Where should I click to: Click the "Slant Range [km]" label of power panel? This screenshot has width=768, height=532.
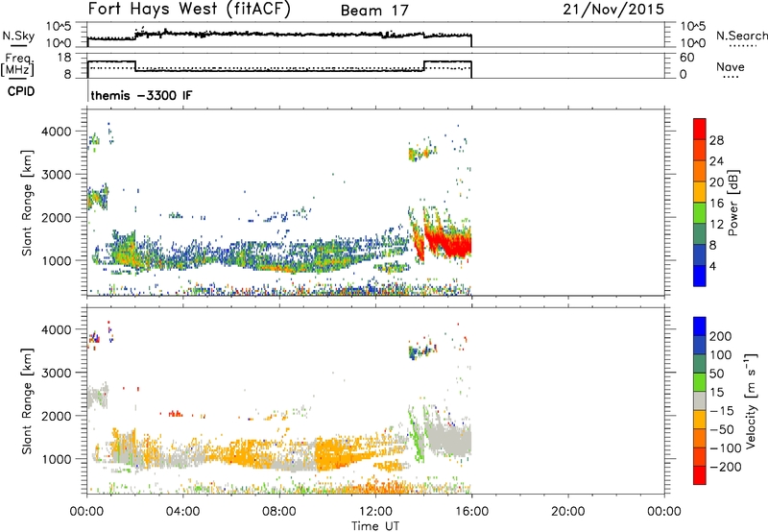(27, 203)
